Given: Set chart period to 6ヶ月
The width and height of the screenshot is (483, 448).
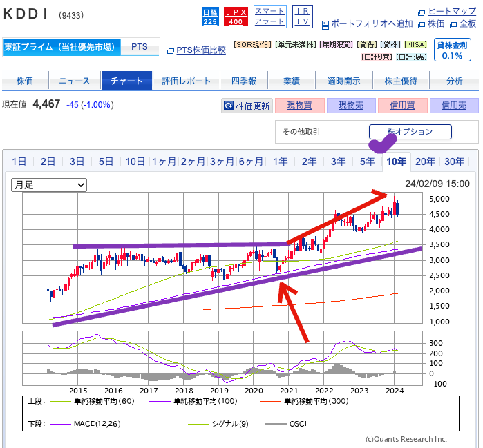Looking at the screenshot, I should tap(251, 162).
